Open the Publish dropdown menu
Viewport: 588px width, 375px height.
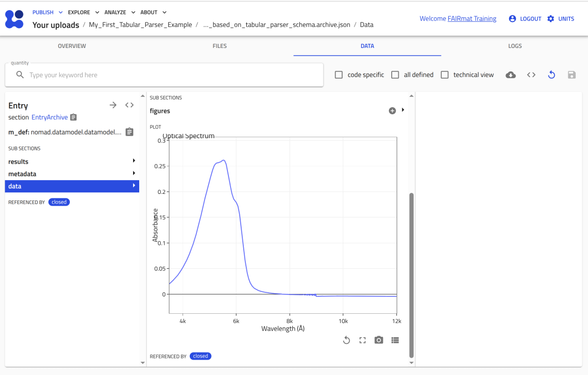pos(47,12)
